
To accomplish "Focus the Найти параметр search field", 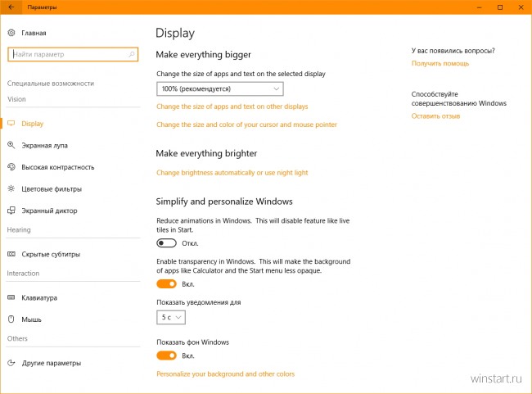I will point(73,54).
